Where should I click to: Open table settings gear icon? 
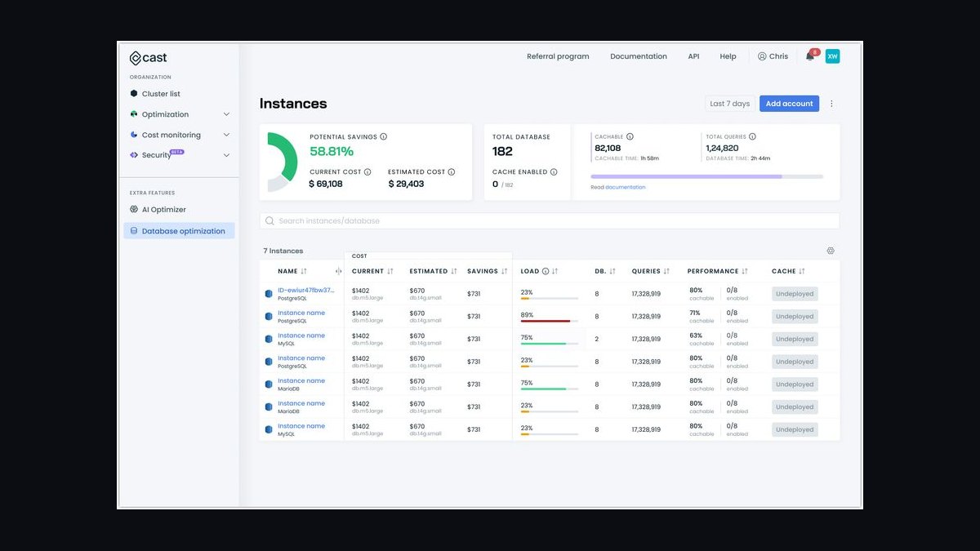pos(831,251)
